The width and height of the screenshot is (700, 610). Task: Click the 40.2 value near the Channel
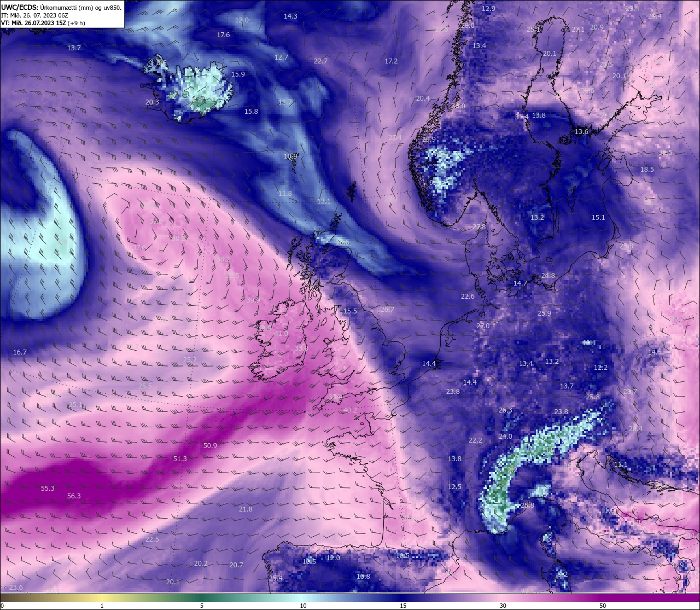pyautogui.click(x=350, y=410)
